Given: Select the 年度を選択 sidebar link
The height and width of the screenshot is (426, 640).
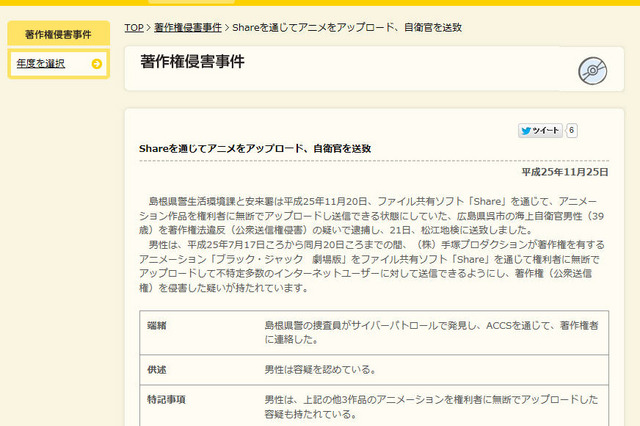Looking at the screenshot, I should 40,64.
